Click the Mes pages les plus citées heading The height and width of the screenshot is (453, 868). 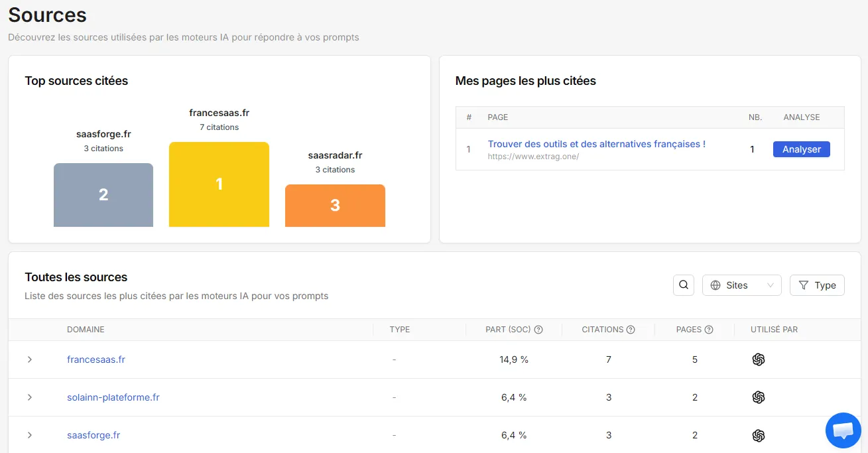click(x=526, y=81)
